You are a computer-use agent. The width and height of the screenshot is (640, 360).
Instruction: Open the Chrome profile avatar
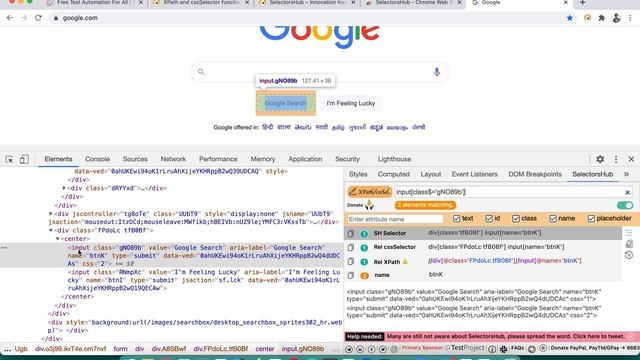(616, 18)
